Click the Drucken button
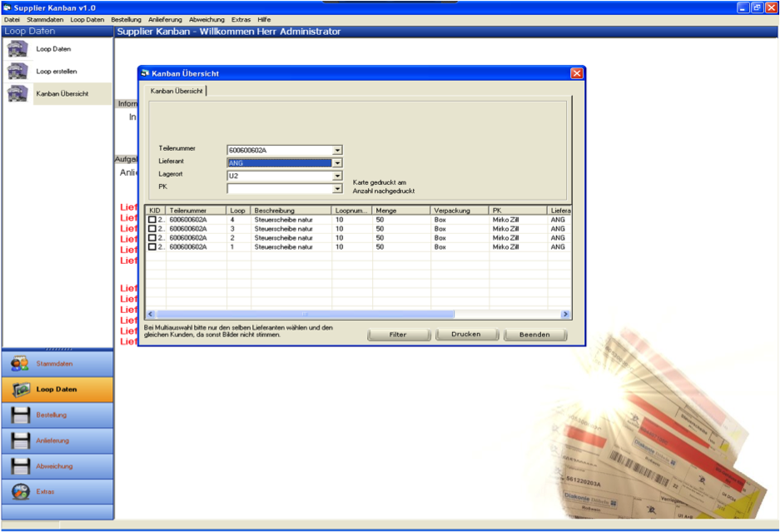Image resolution: width=780 pixels, height=532 pixels. 466,335
